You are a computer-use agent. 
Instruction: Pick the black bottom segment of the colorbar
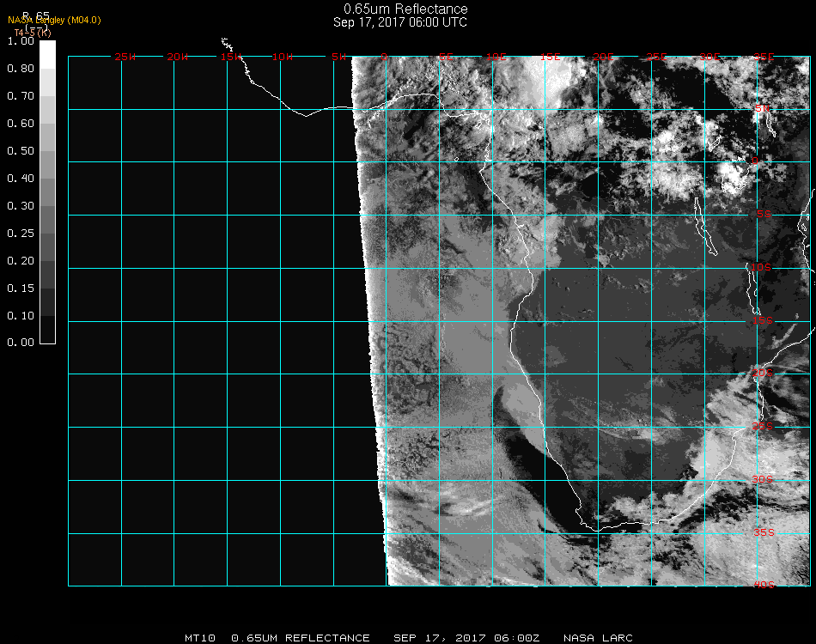point(47,329)
